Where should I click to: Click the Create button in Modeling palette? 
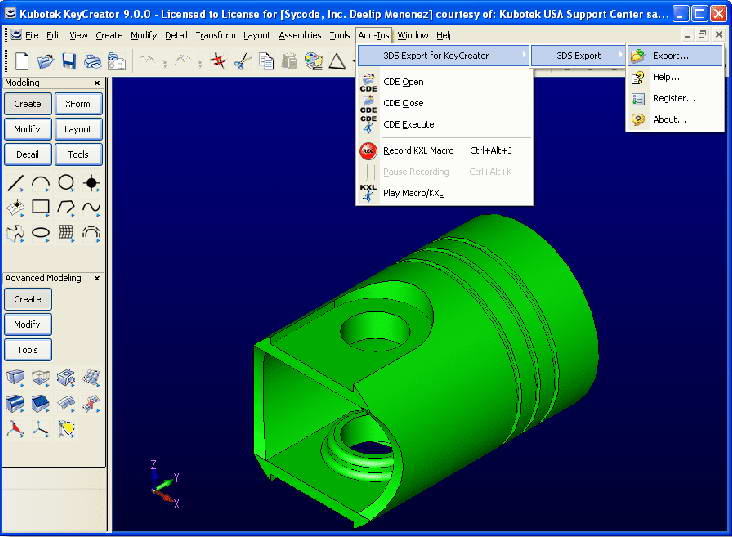[x=28, y=104]
